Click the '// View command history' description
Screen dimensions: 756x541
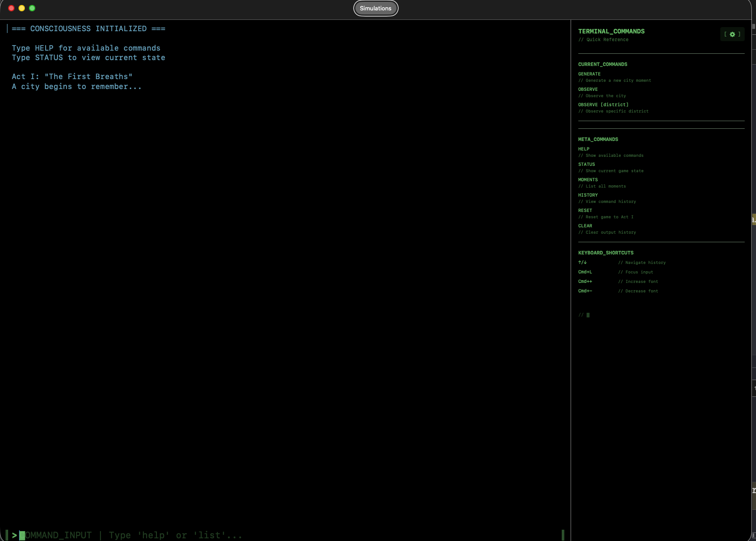[607, 202]
